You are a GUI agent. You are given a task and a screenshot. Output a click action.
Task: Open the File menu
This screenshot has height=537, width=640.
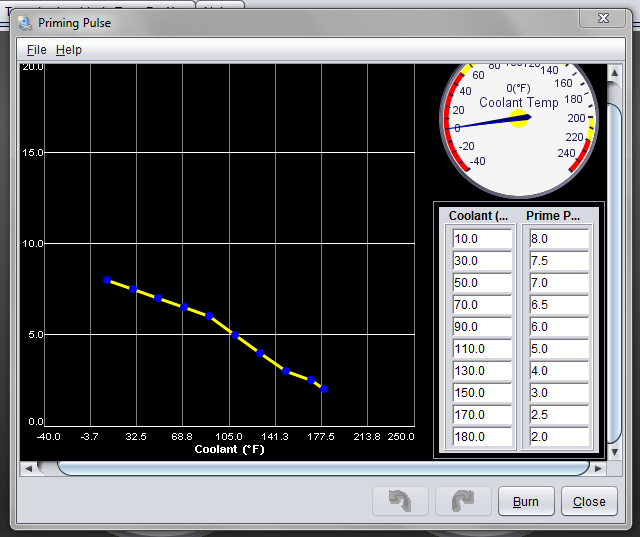tap(36, 50)
